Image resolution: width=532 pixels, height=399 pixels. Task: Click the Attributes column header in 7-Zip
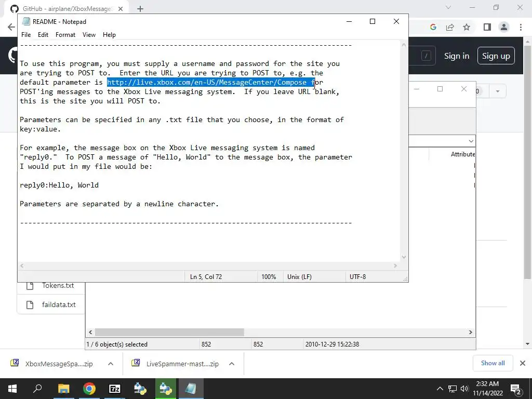[462, 154]
